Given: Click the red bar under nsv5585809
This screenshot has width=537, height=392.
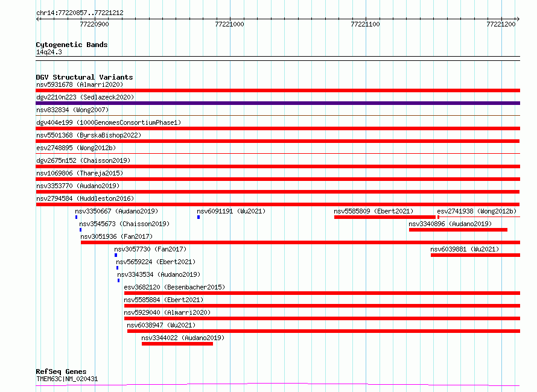Looking at the screenshot, I should (385, 217).
